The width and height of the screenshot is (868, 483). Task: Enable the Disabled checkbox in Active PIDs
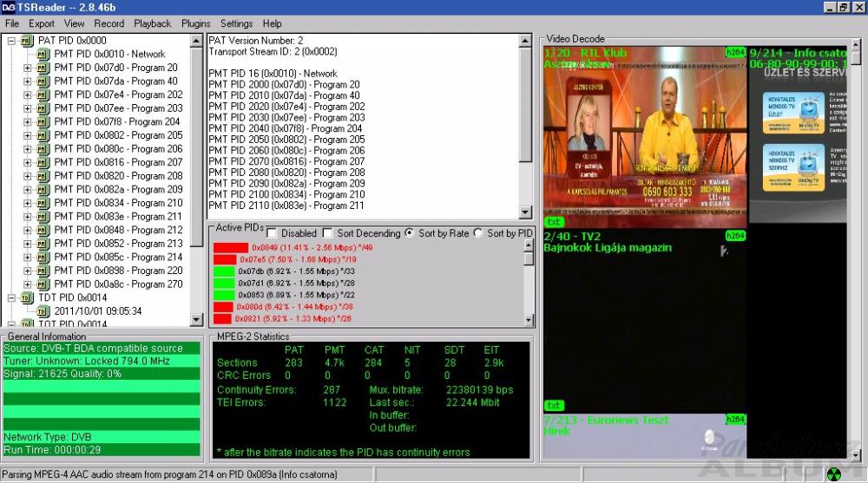(x=272, y=233)
